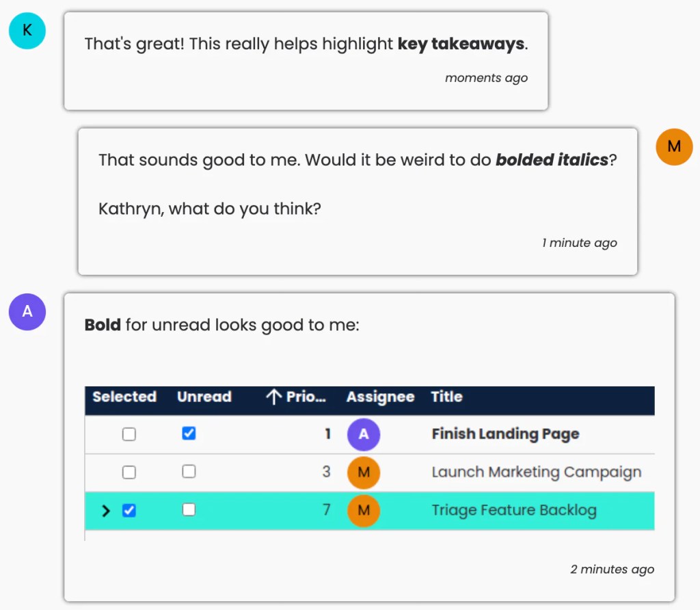Mark Triage Feature Backlog as unread
Screen dimensions: 700x610
189,510
